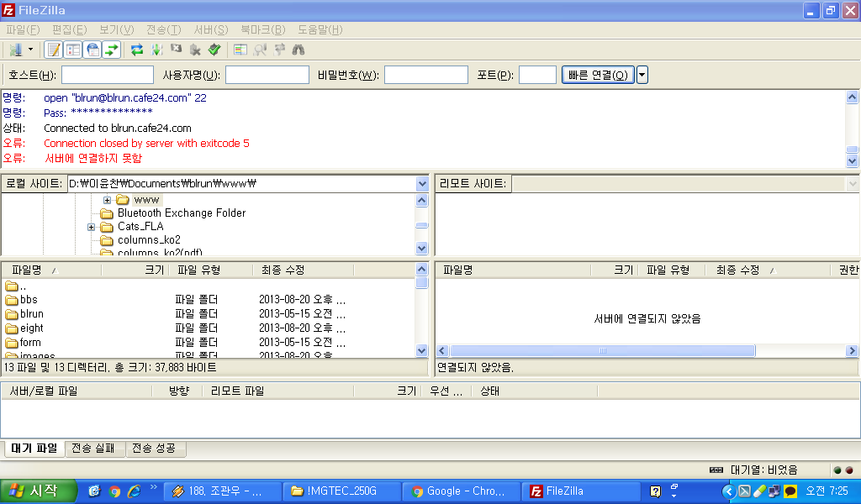Click the 사용자명 username input field
The image size is (861, 504).
pyautogui.click(x=267, y=75)
